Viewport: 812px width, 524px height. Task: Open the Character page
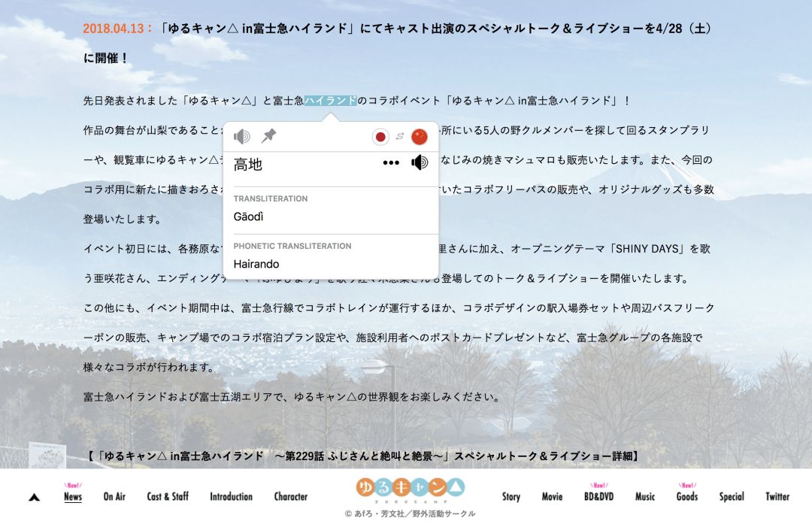click(x=290, y=496)
